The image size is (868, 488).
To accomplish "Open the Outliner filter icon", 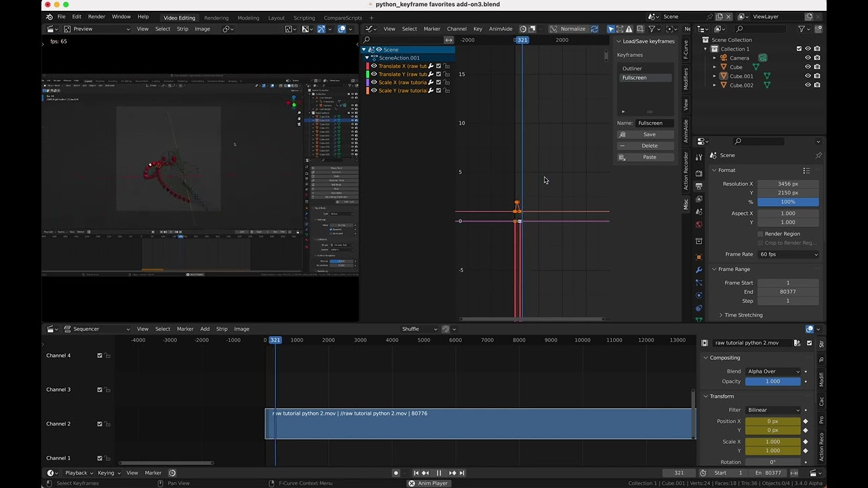I will tap(802, 28).
